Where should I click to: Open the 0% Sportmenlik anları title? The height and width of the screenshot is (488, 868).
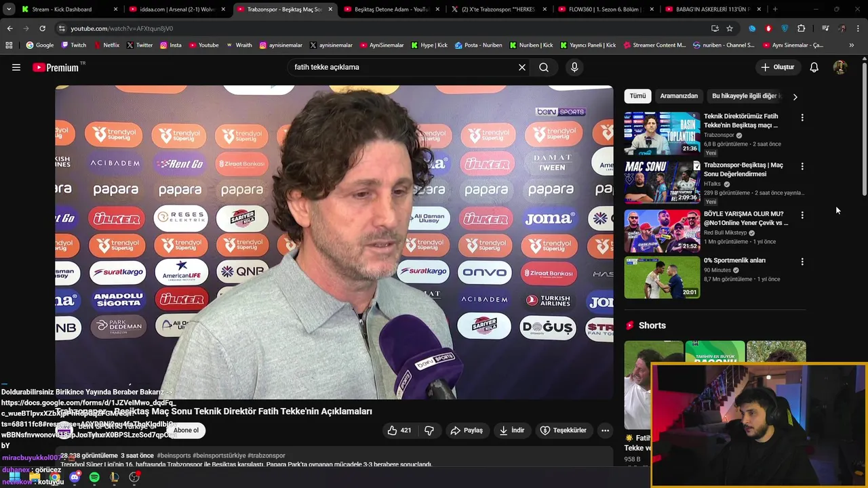pos(734,260)
